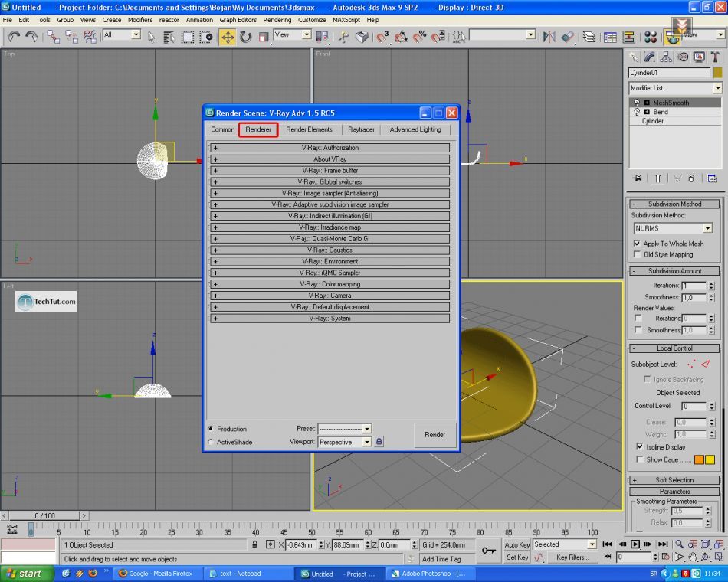Click the Auto Key button
Screen dimensions: 728x582
pyautogui.click(x=517, y=544)
